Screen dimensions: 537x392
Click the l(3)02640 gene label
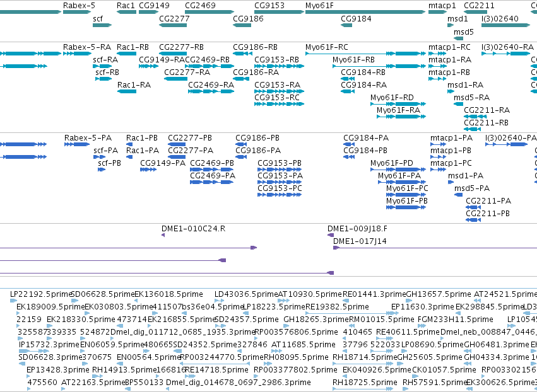click(500, 18)
